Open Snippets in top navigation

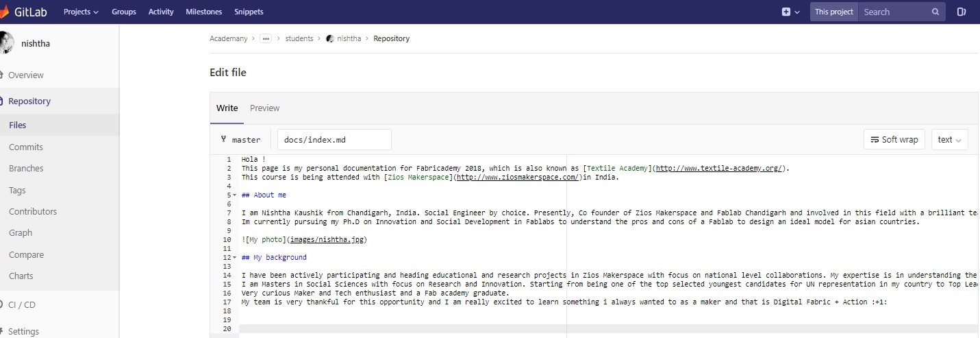(x=249, y=12)
